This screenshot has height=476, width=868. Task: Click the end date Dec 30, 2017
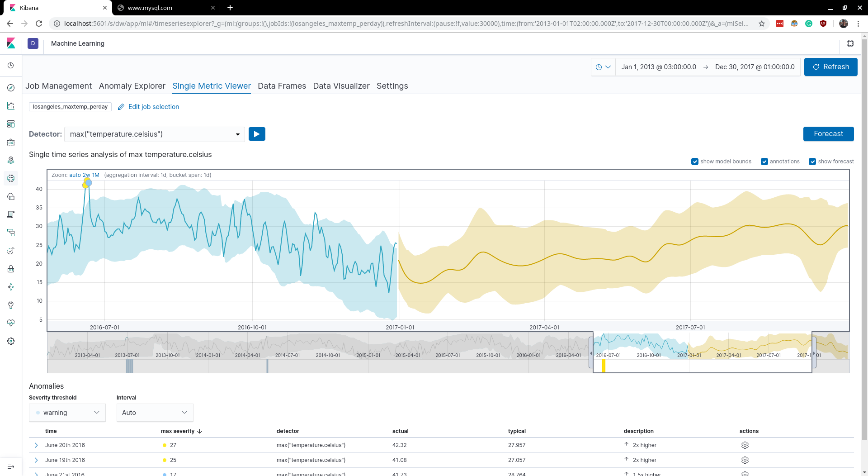coord(755,67)
